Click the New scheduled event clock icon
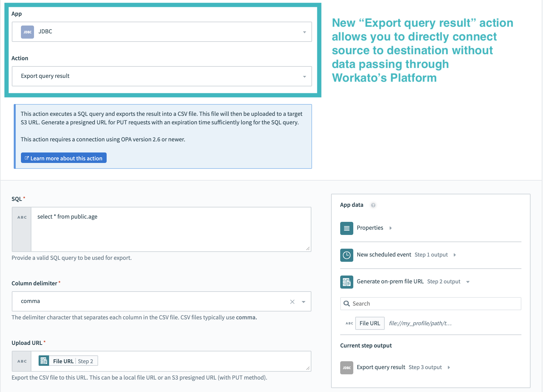This screenshot has height=392, width=543. point(347,255)
